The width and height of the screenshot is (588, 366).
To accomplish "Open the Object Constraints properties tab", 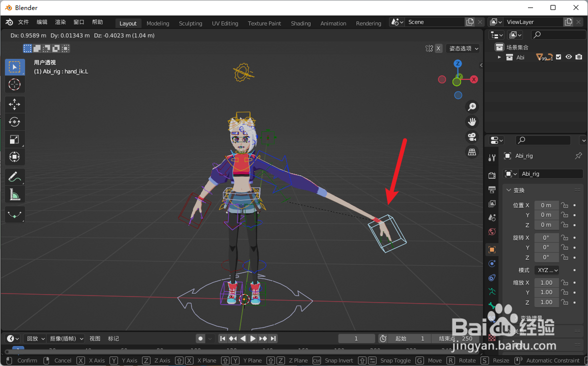I will point(492,278).
